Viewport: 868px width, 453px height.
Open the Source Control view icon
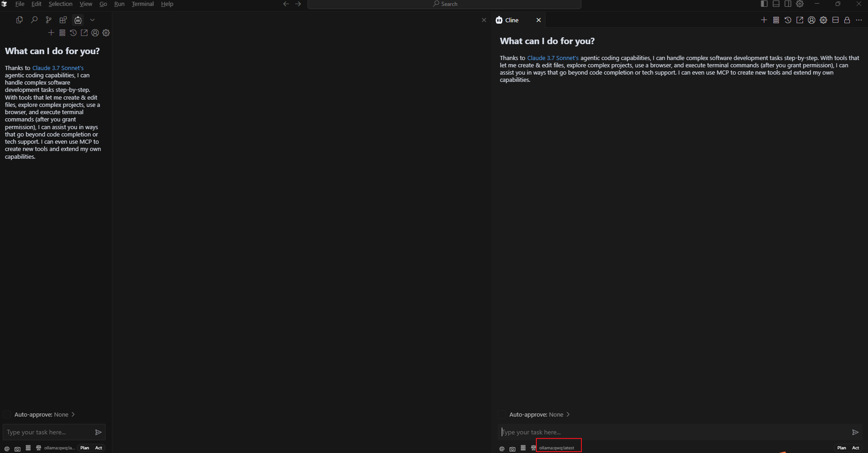[x=49, y=20]
